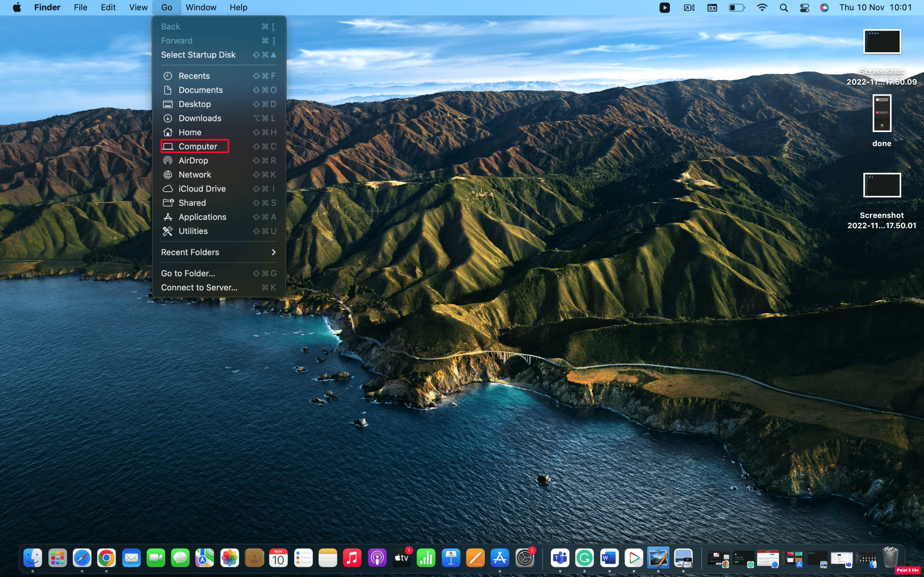Select Applications from Go menu
Screen dimensions: 924x577
tap(202, 216)
